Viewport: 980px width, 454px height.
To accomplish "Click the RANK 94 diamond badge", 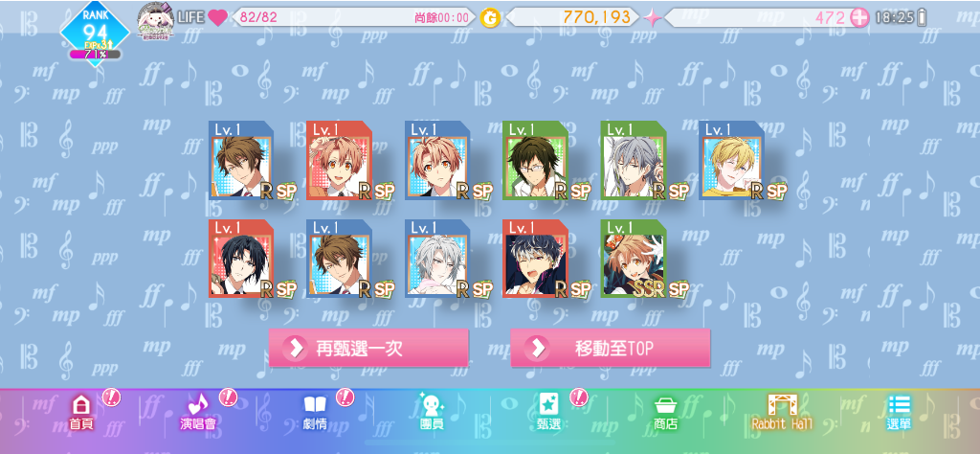I will [95, 30].
